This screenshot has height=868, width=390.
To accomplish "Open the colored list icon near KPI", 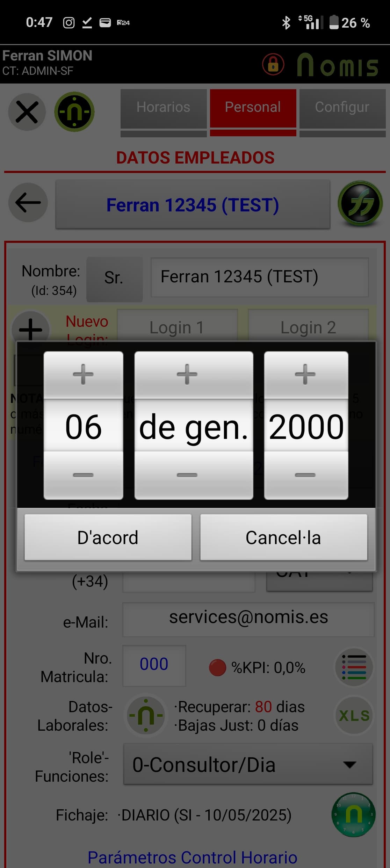I will click(354, 667).
